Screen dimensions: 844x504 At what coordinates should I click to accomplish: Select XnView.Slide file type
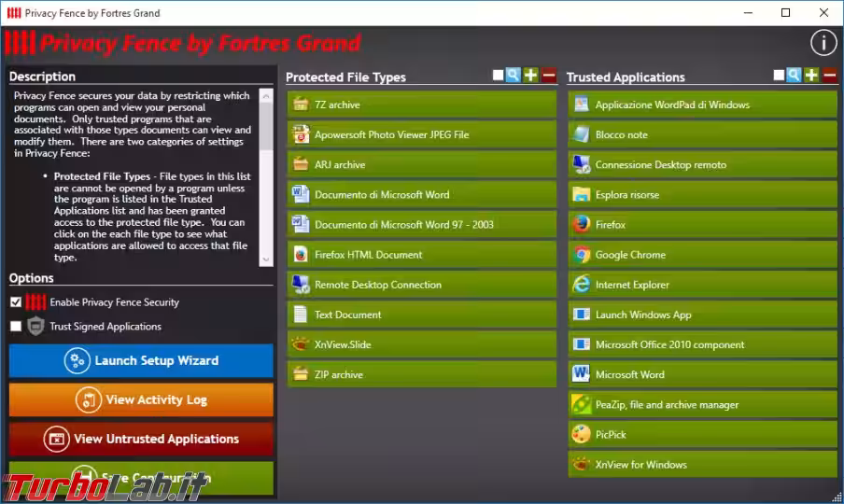pos(422,344)
